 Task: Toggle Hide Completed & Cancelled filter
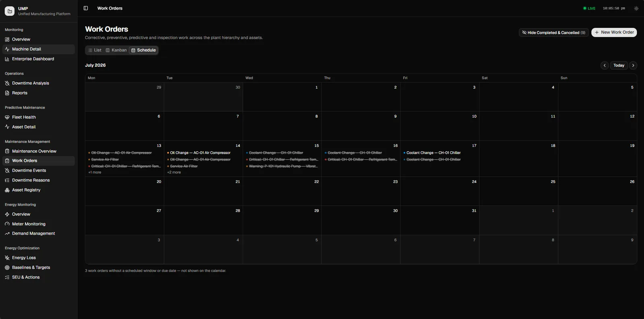point(554,33)
